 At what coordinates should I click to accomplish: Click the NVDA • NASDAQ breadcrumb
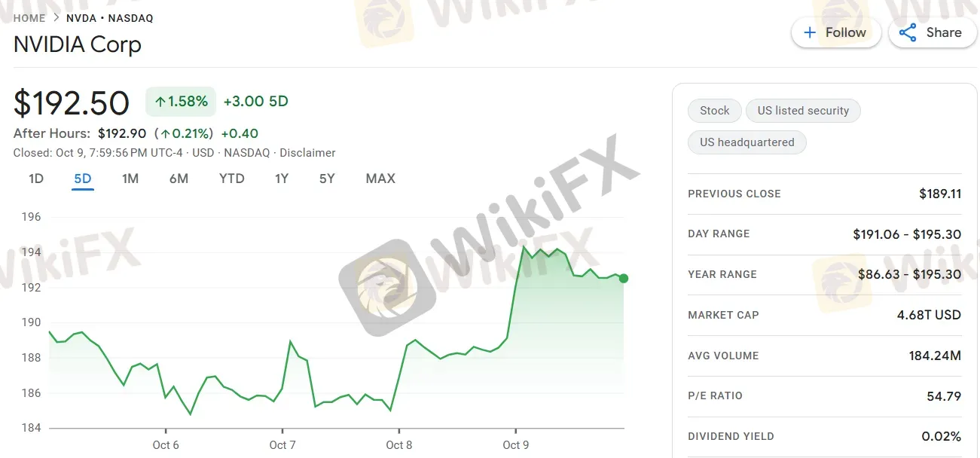point(110,18)
